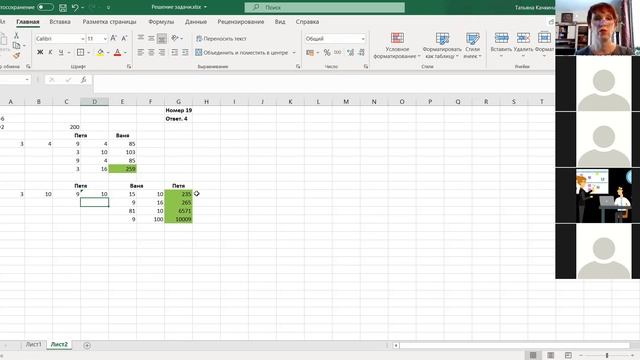
Task: Click 'Условное форматирование' button
Action: (x=397, y=45)
